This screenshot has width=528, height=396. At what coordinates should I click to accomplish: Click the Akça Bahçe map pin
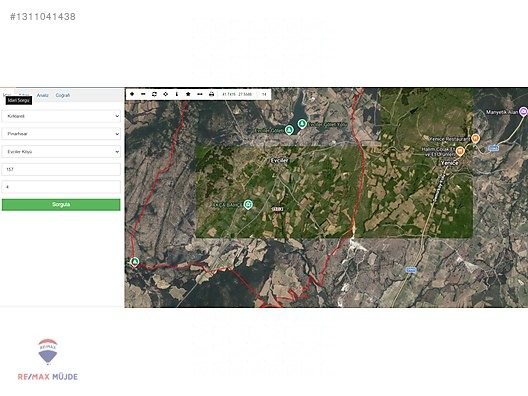coord(248,205)
